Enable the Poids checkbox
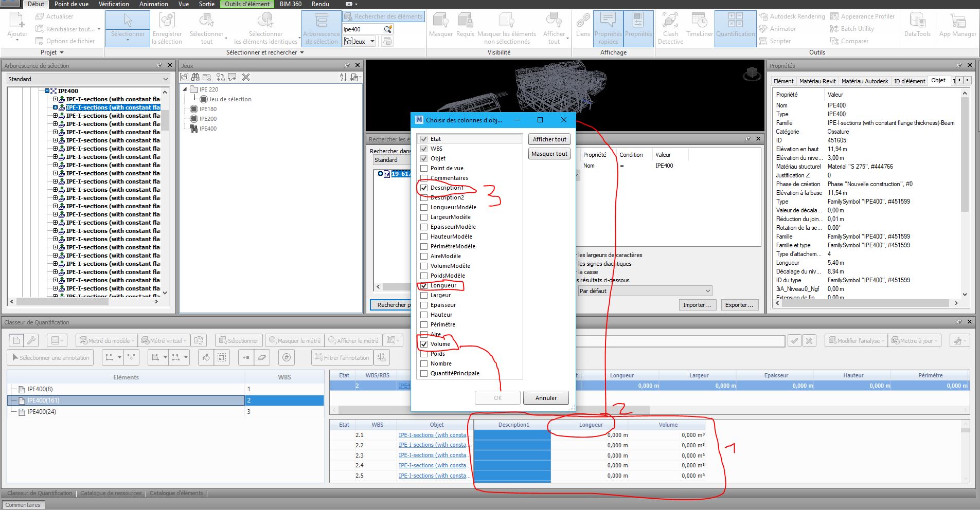Screen dimensions: 980x510 tap(423, 354)
